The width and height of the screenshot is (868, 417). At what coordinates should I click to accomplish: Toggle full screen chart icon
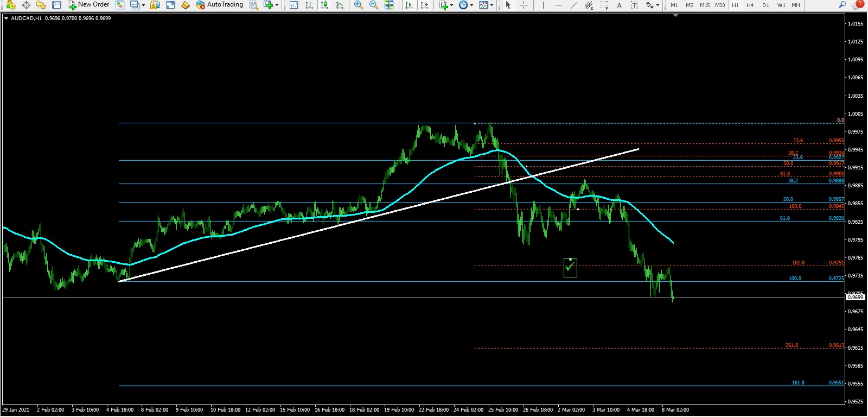[x=170, y=5]
